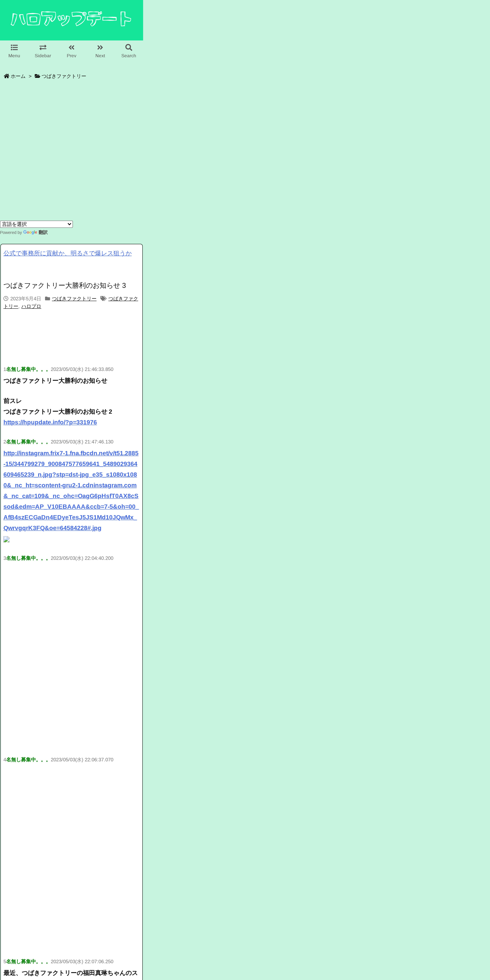
Task: Open https://hpupdate.info/?p=331976 link
Action: point(50,422)
